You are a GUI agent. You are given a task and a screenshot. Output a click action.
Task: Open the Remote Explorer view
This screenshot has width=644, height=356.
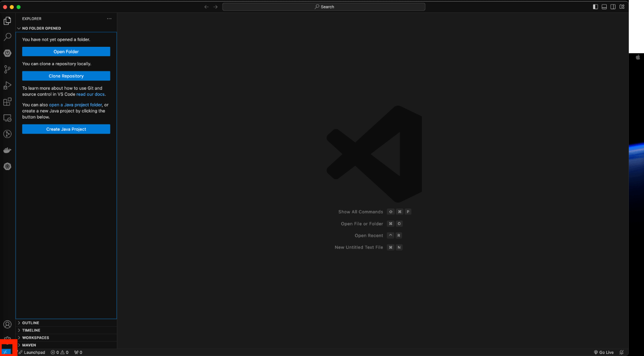click(x=7, y=118)
